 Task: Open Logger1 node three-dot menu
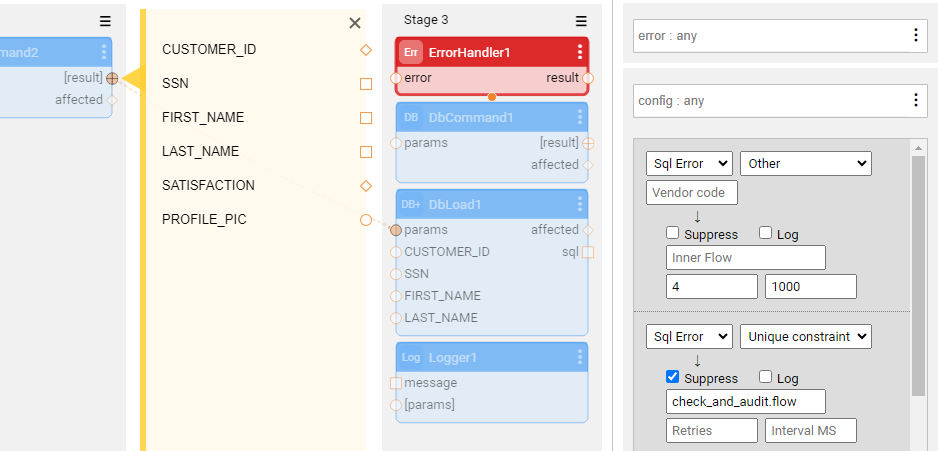[580, 357]
